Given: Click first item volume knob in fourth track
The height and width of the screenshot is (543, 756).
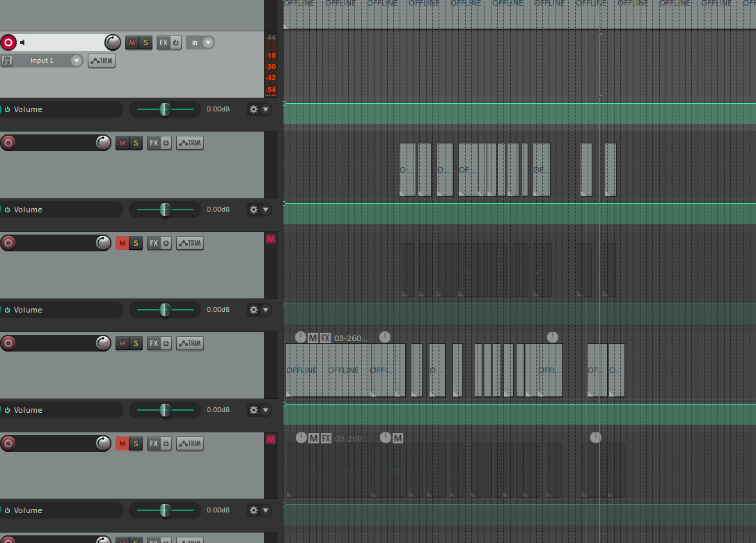Looking at the screenshot, I should [x=300, y=337].
